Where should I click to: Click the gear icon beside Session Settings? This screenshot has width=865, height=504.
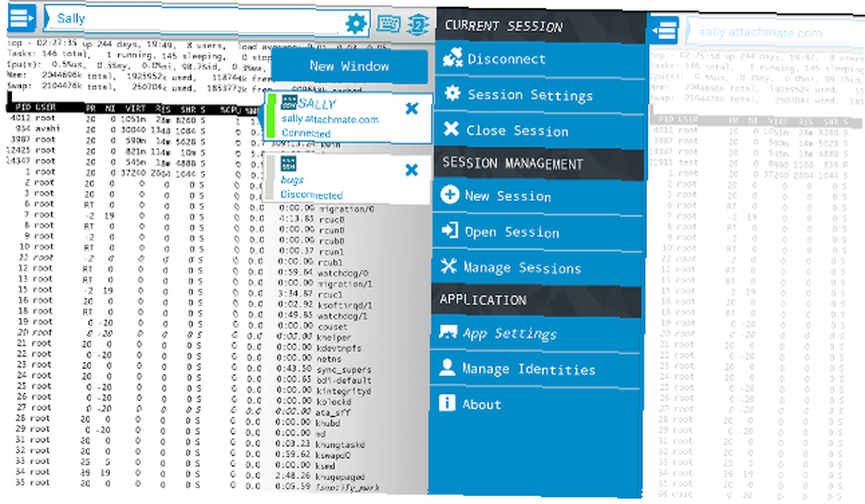point(452,93)
